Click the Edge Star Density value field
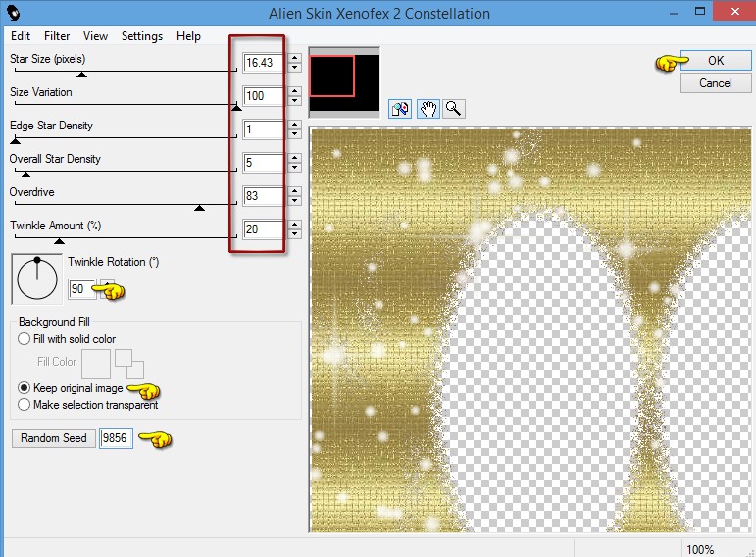Screen dimensions: 756x557 pos(263,129)
